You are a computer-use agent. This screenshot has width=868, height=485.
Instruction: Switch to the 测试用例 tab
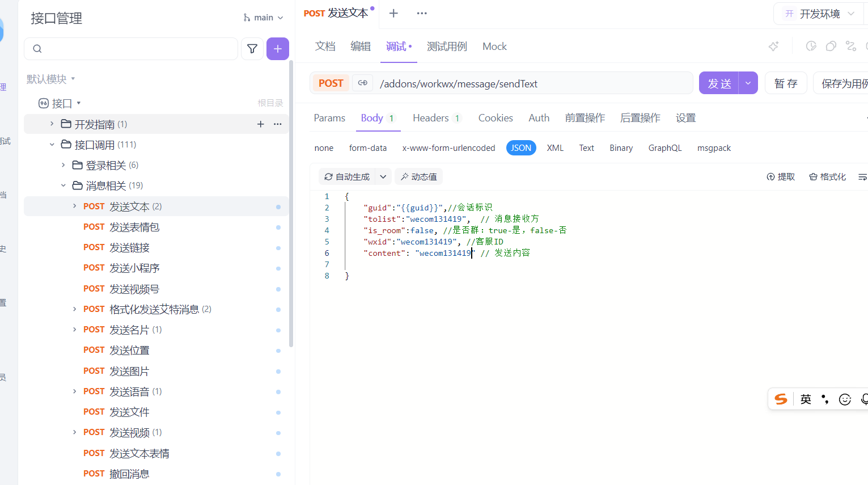coord(447,47)
